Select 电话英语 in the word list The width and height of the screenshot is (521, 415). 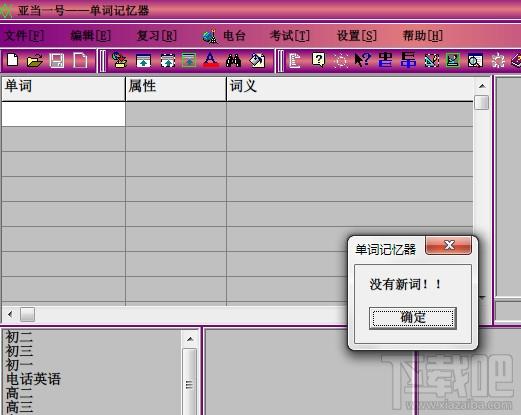33,379
